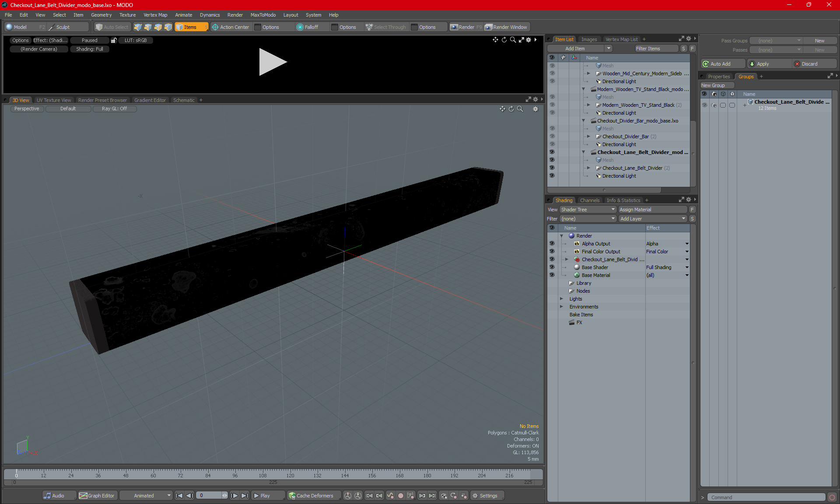Switch to the Channels tab
Screen dimensions: 840x504
(590, 200)
